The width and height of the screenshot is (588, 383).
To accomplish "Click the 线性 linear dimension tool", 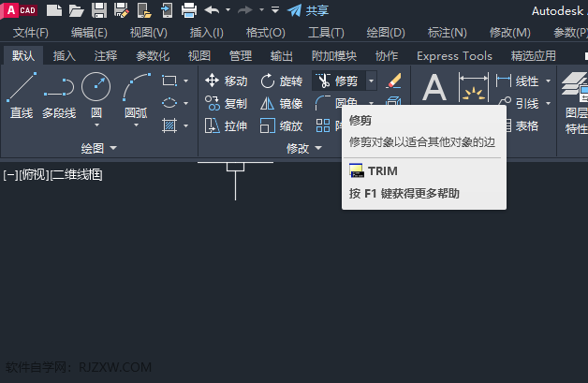I will (x=518, y=81).
